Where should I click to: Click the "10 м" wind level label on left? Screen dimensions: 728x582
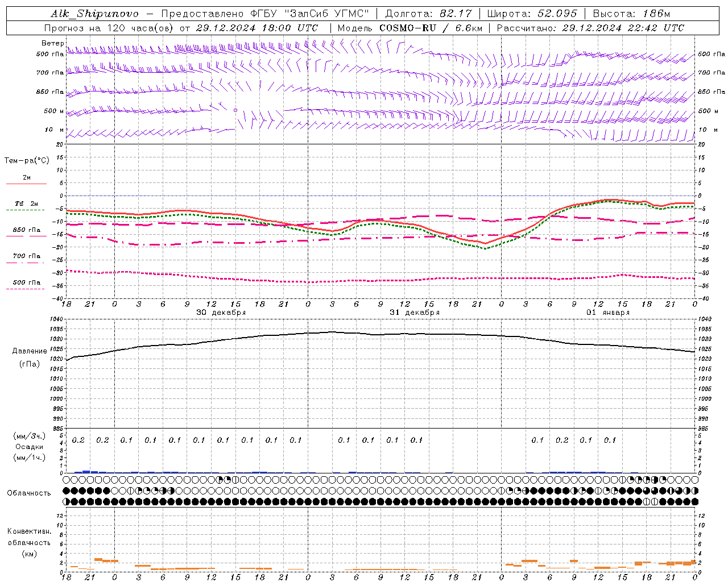click(x=55, y=130)
